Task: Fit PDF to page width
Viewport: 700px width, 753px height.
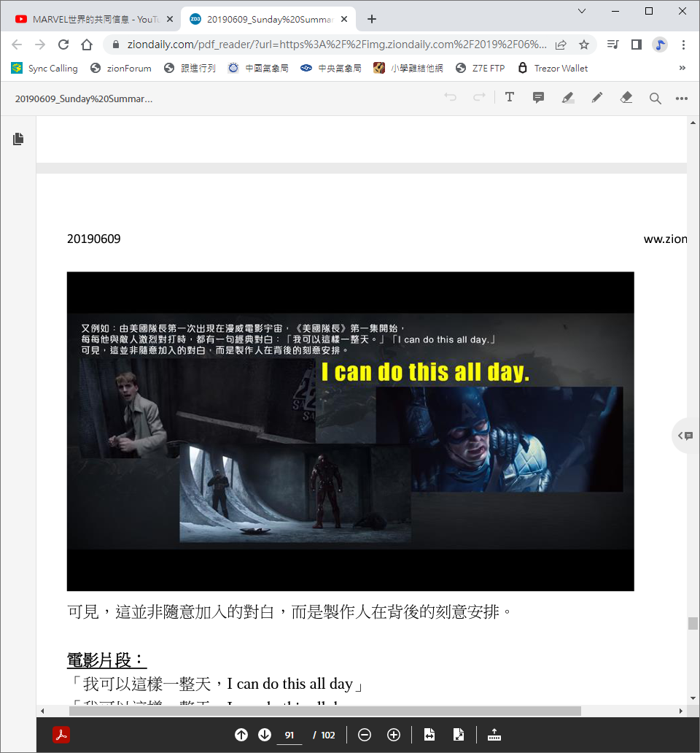Action: click(429, 735)
